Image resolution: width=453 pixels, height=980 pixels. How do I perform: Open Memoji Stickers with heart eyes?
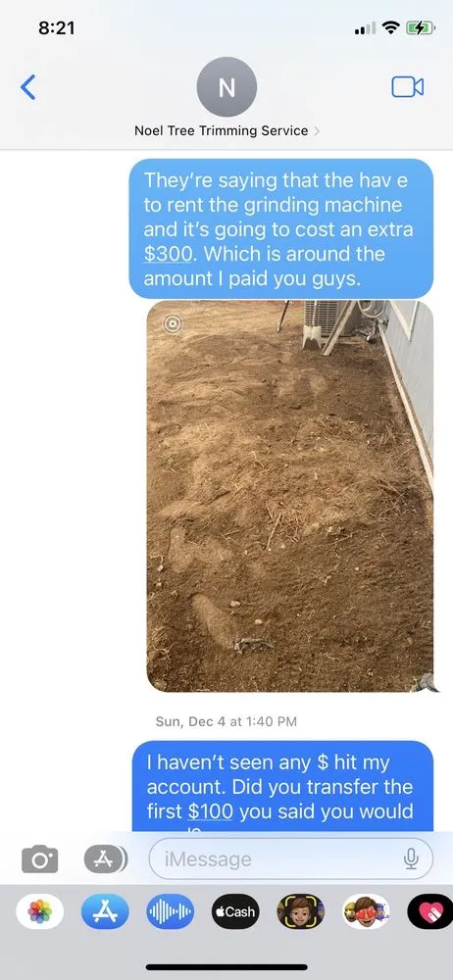point(366,911)
